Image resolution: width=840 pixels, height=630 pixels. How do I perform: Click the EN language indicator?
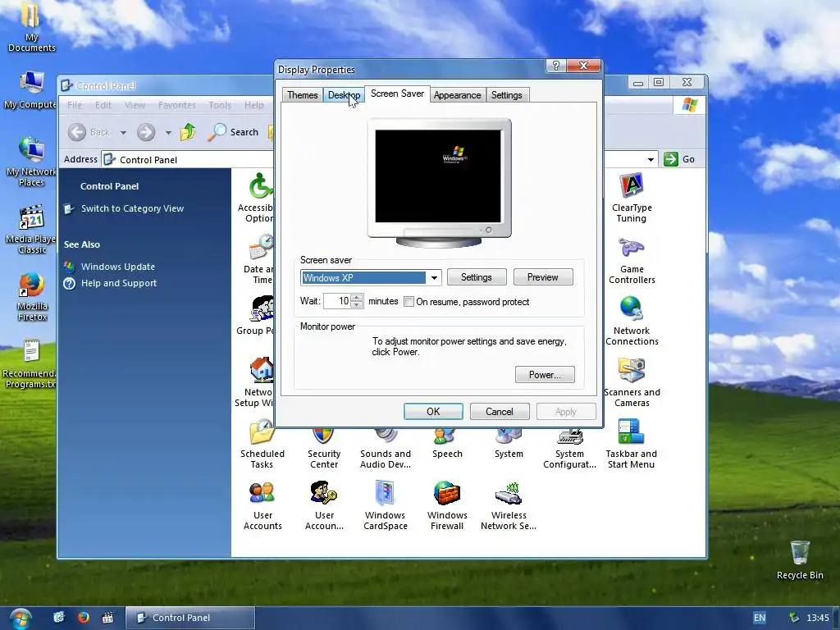click(760, 618)
